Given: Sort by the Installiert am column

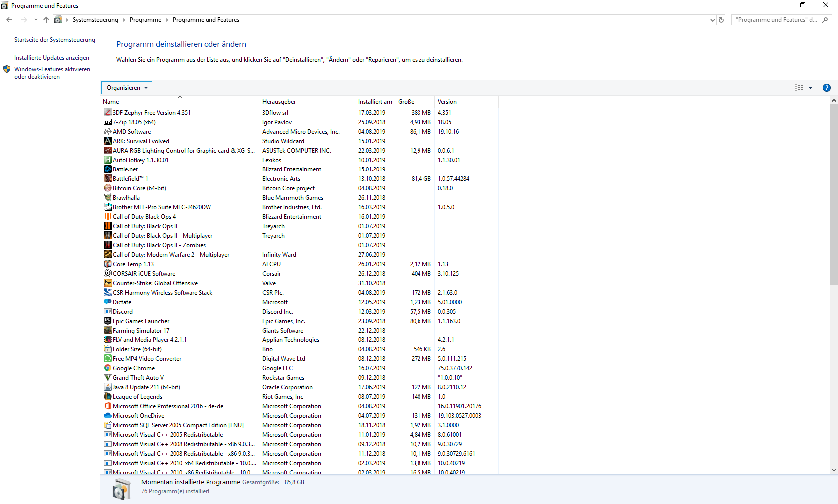Looking at the screenshot, I should tap(375, 102).
